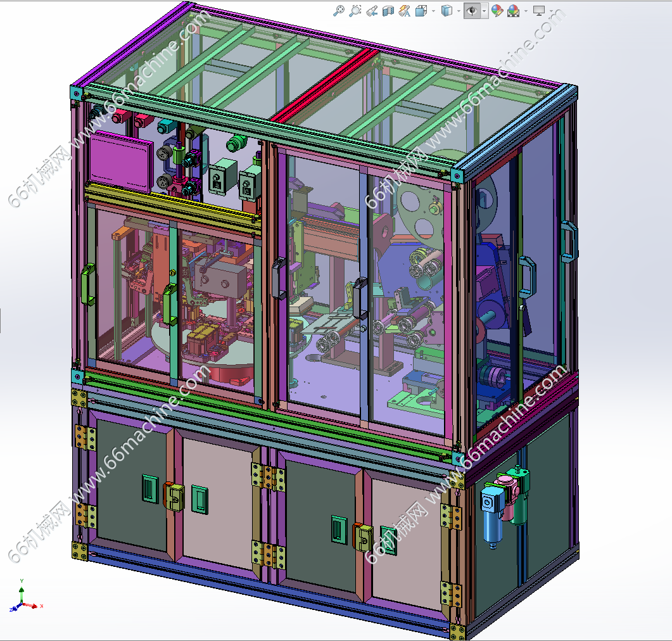Click the Edit Appearance color ball
672x641 pixels.
pos(497,11)
